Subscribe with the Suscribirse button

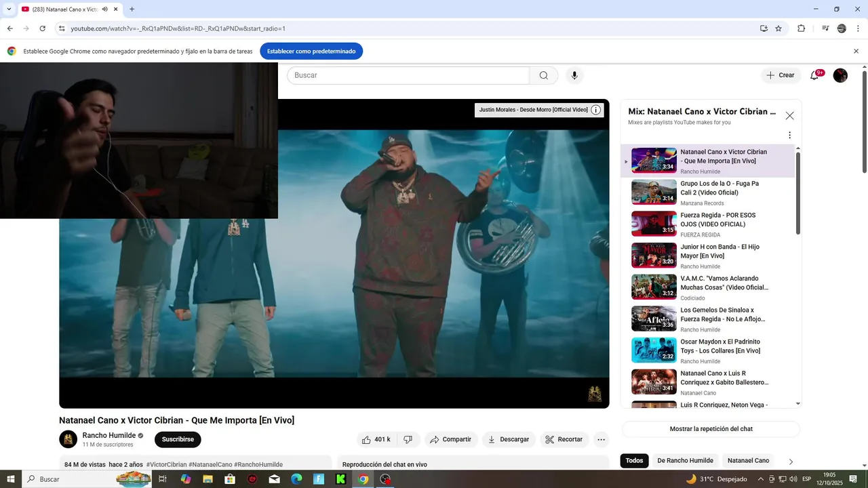[178, 439]
